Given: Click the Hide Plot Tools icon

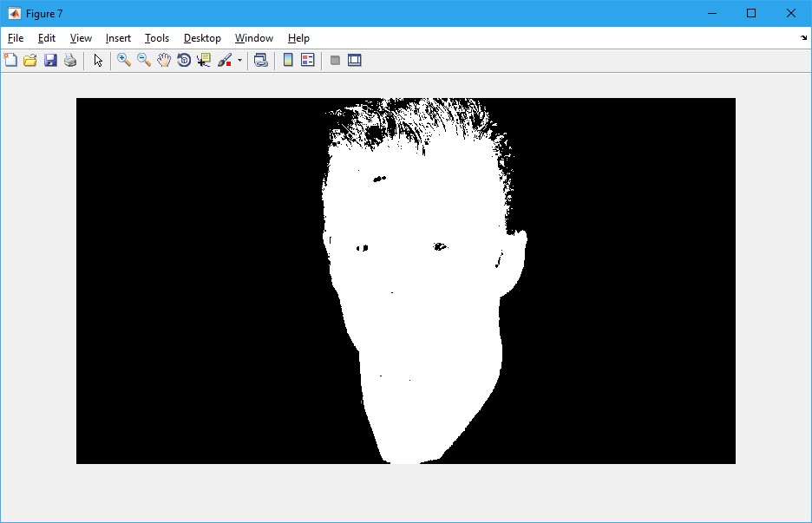Looking at the screenshot, I should click(x=335, y=60).
